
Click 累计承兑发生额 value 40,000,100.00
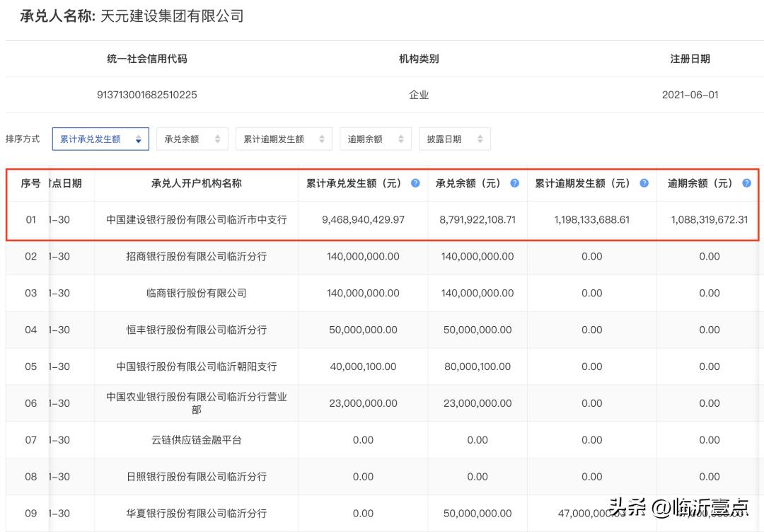pos(363,366)
